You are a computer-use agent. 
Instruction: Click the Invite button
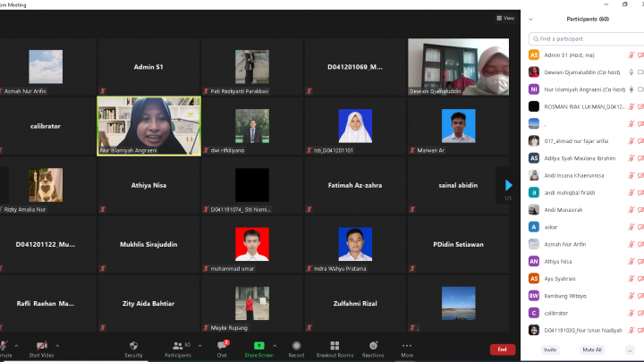click(x=550, y=349)
